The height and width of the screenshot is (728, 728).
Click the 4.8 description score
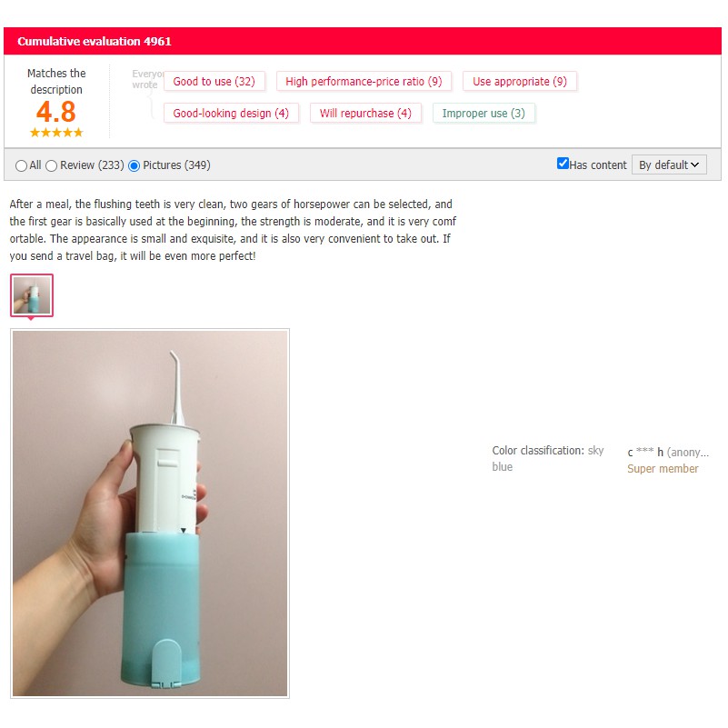[x=56, y=112]
